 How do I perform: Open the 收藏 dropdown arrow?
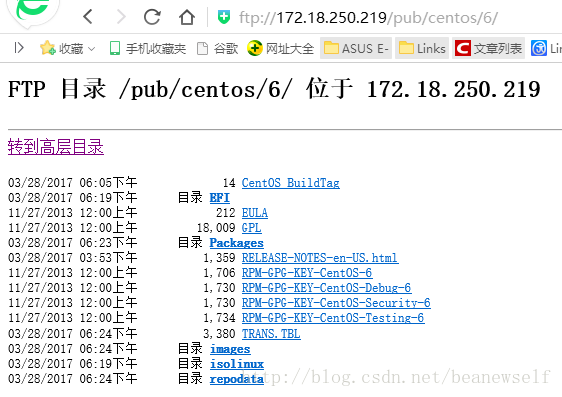(91, 49)
